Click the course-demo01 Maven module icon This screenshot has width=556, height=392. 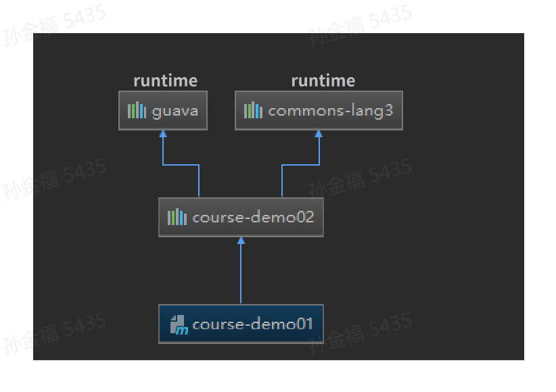click(179, 324)
